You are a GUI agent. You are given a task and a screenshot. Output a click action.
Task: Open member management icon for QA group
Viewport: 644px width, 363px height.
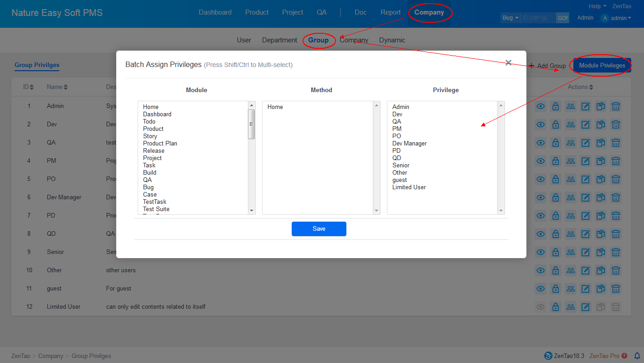[571, 143]
